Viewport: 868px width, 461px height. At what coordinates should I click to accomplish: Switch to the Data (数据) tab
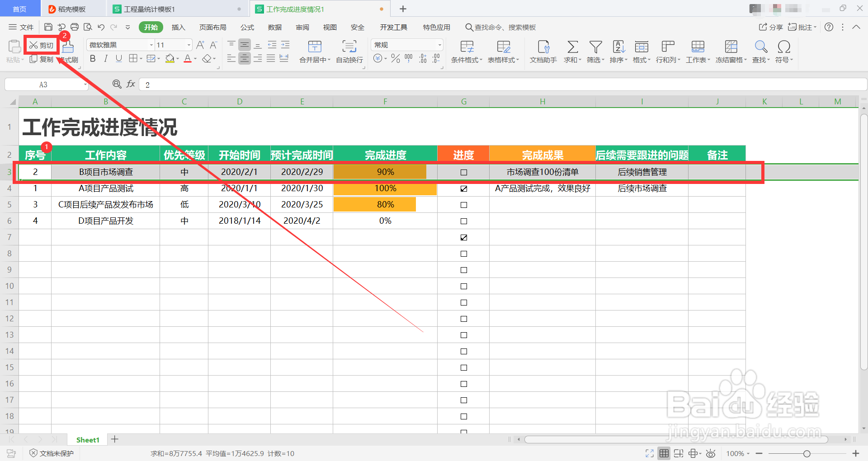274,27
